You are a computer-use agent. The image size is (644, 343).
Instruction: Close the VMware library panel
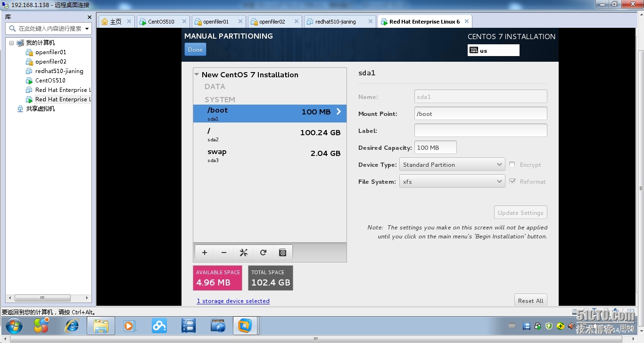pyautogui.click(x=90, y=17)
